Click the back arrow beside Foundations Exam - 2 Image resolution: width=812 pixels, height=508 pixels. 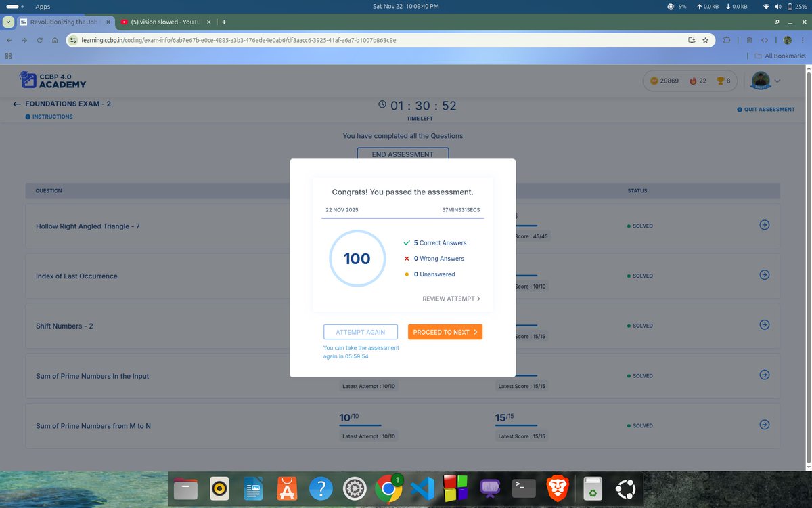tap(16, 103)
